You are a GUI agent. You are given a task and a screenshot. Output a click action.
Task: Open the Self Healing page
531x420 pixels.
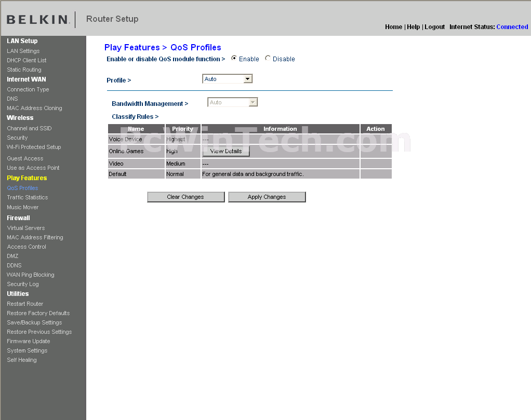point(22,360)
